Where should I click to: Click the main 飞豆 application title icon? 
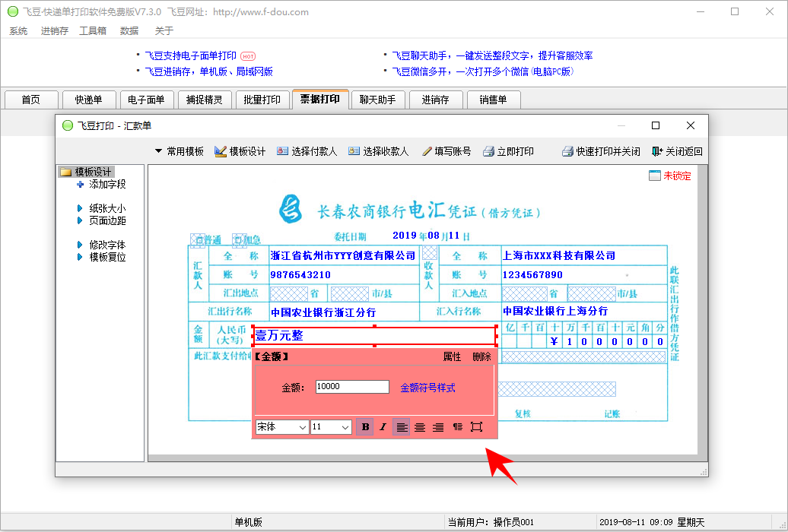pos(13,11)
